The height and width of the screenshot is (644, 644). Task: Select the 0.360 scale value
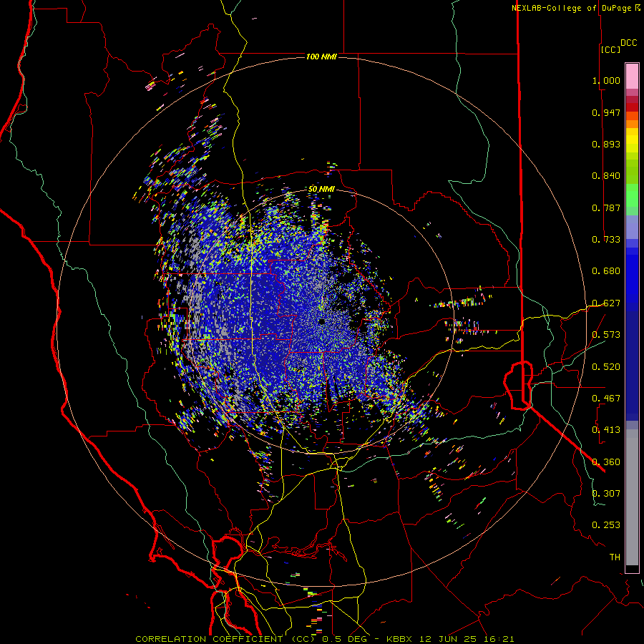[606, 462]
